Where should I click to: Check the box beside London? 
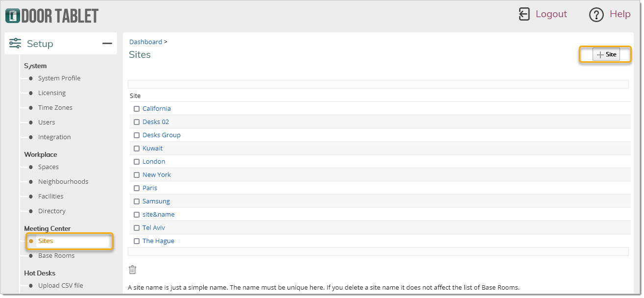(x=137, y=162)
